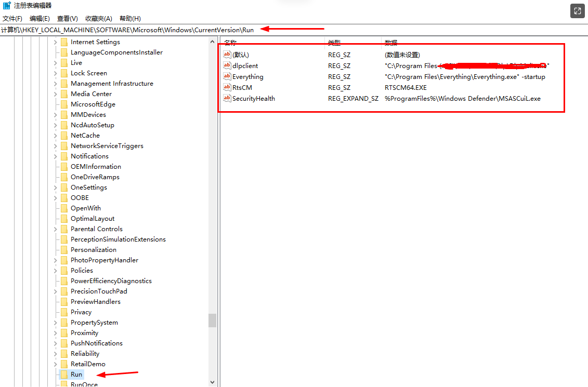The height and width of the screenshot is (387, 588).
Task: Click the ab icon beside the Everything value
Action: click(227, 76)
